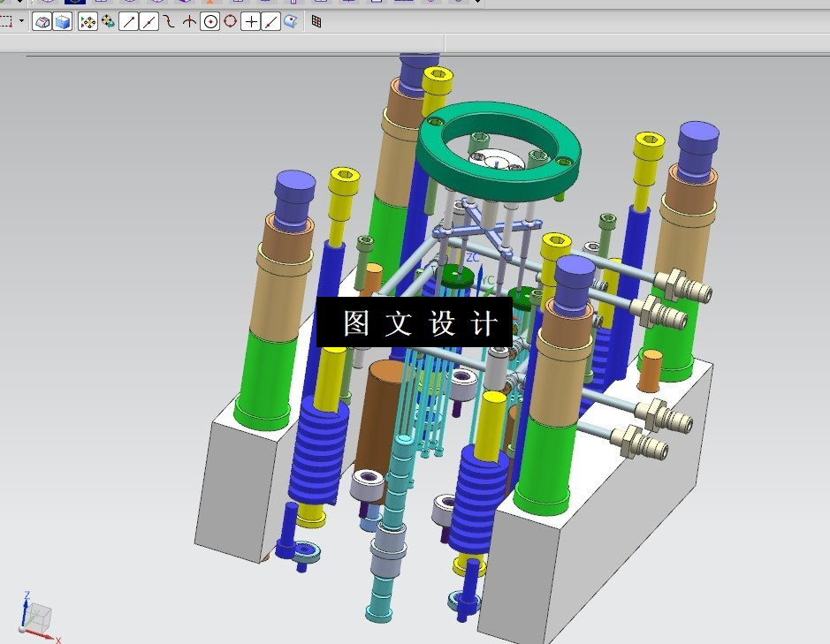
Task: Toggle the End Point snap icon
Action: tap(129, 22)
